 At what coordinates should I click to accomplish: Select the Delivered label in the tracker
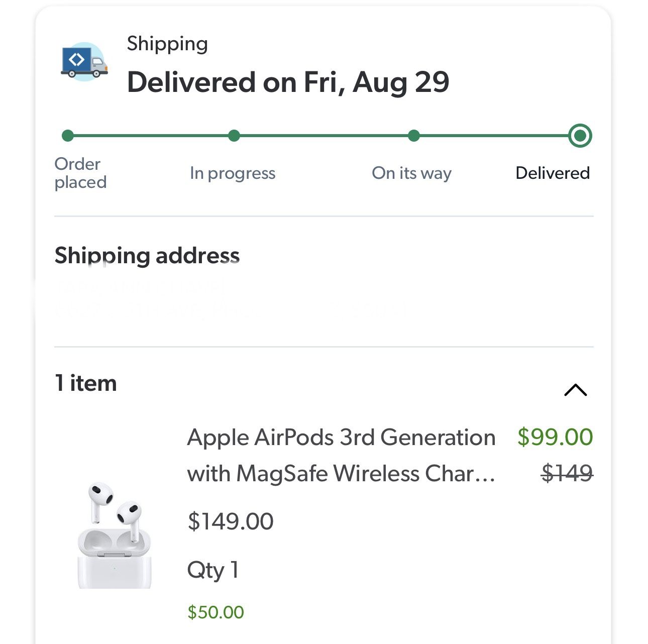(x=552, y=173)
